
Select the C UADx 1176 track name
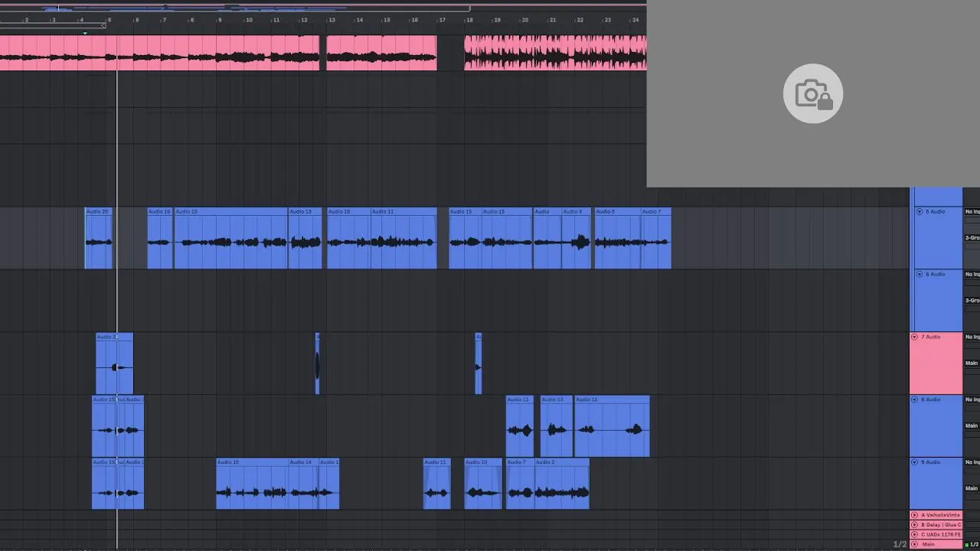coord(940,534)
